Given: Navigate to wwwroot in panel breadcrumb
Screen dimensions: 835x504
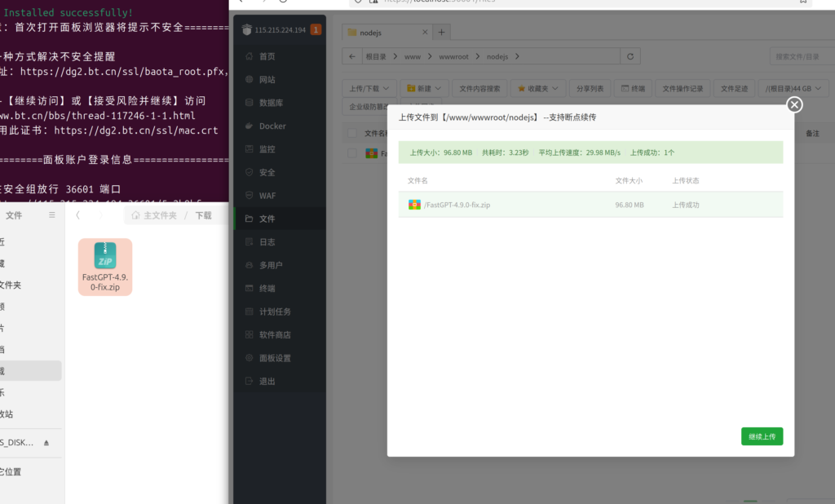Looking at the screenshot, I should click(x=453, y=56).
